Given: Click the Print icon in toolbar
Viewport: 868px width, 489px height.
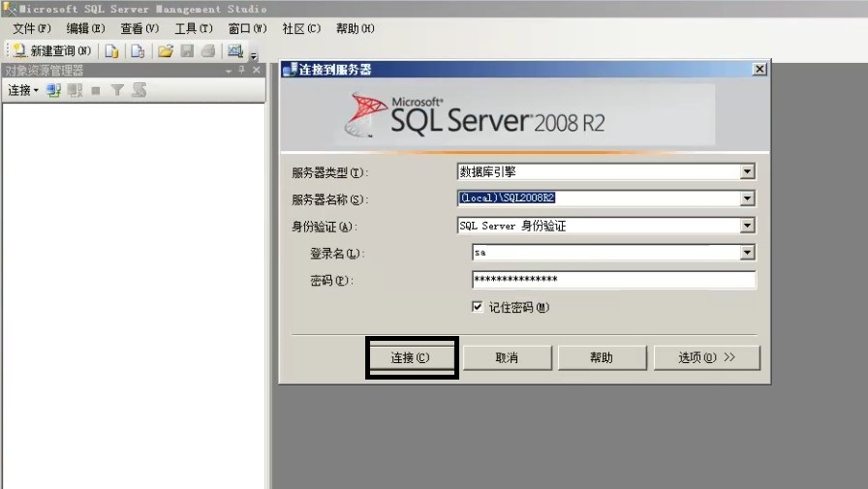Looking at the screenshot, I should [208, 51].
